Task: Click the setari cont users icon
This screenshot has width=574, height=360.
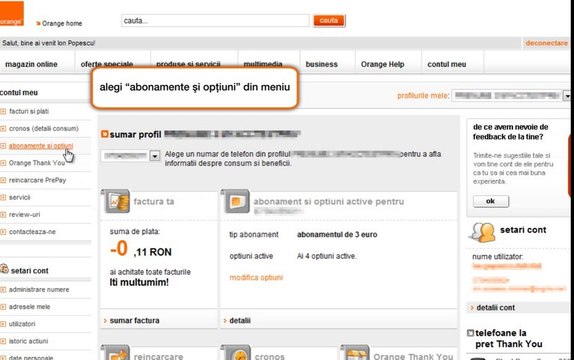Action: [482, 232]
